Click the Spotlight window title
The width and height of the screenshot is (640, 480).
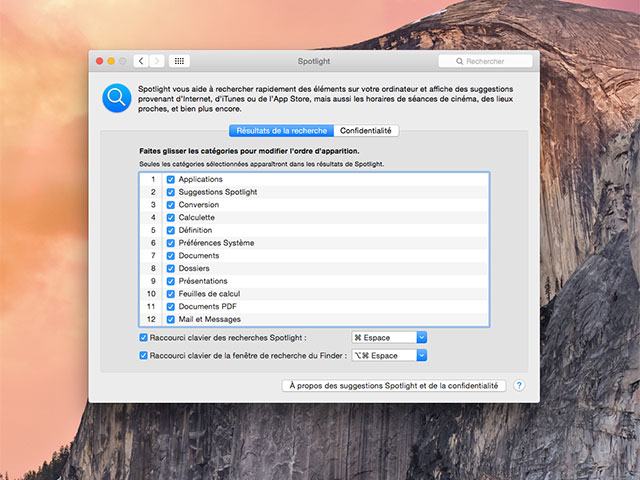pos(313,61)
